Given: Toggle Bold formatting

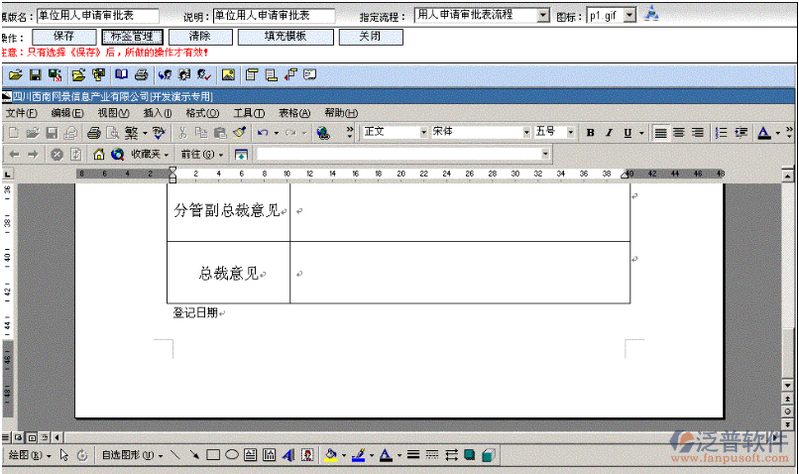Looking at the screenshot, I should coord(590,133).
